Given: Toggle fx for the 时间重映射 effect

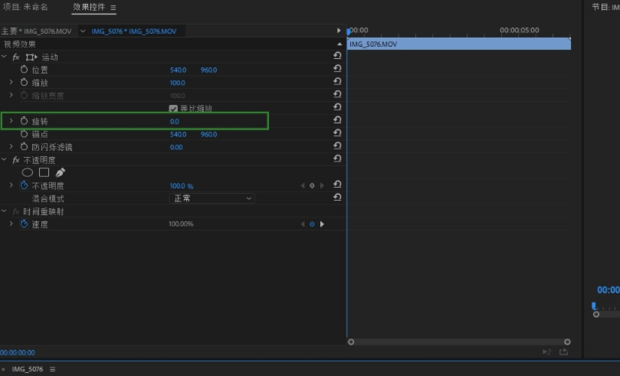Looking at the screenshot, I should click(16, 212).
